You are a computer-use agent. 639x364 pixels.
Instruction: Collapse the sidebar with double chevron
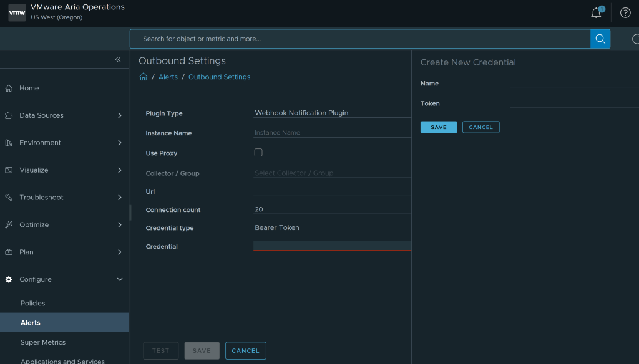[118, 59]
